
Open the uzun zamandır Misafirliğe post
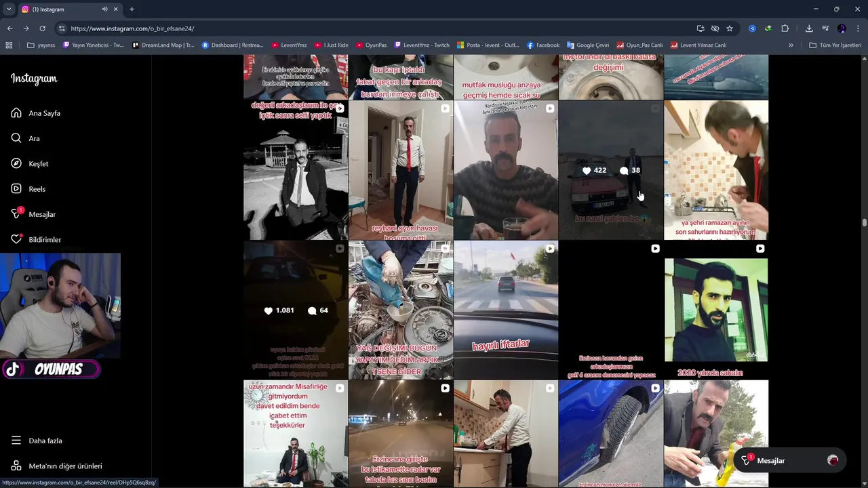pyautogui.click(x=296, y=434)
